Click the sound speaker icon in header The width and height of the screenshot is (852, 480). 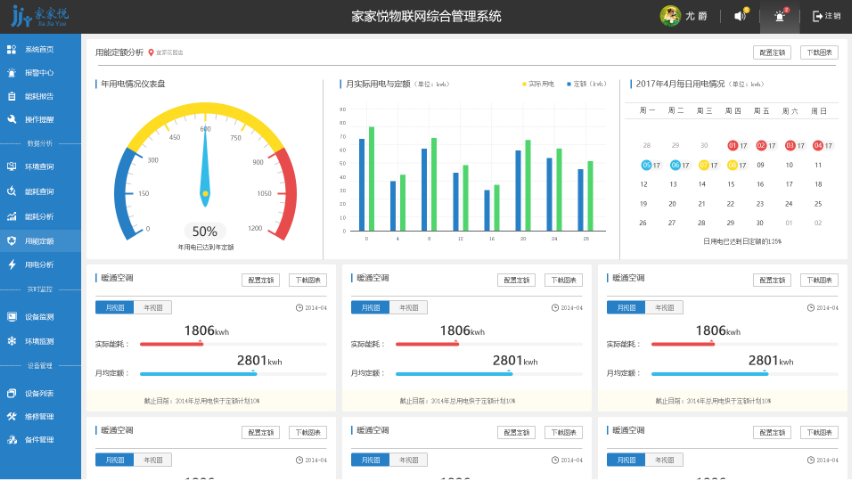pyautogui.click(x=740, y=16)
